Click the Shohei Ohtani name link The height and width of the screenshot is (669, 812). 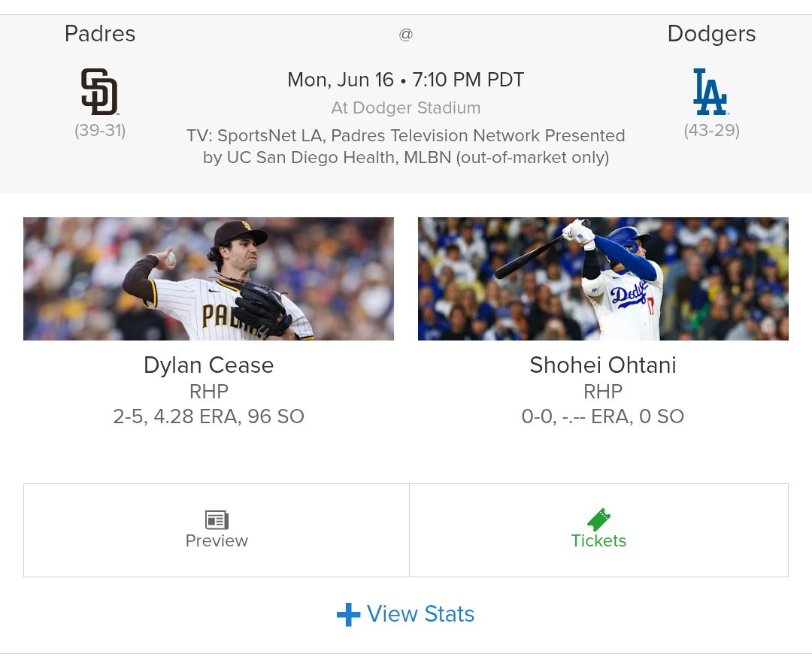(603, 365)
